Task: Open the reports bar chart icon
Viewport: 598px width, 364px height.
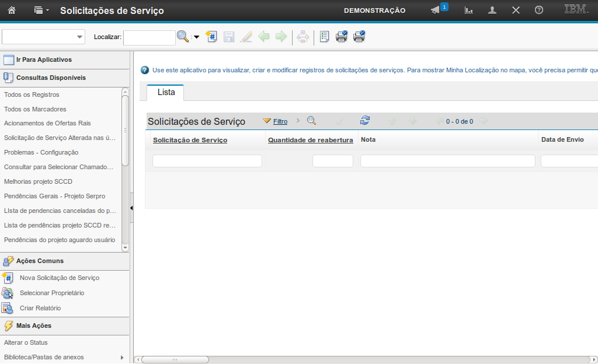Action: click(x=469, y=10)
